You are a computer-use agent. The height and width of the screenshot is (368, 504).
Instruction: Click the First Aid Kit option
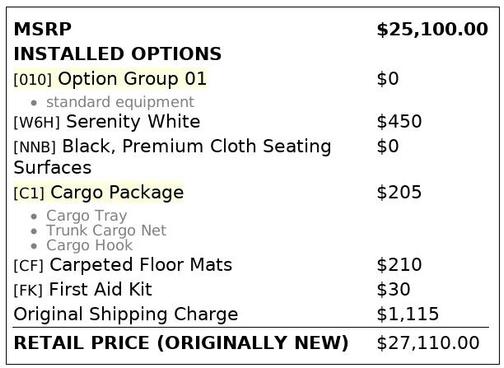click(x=100, y=289)
